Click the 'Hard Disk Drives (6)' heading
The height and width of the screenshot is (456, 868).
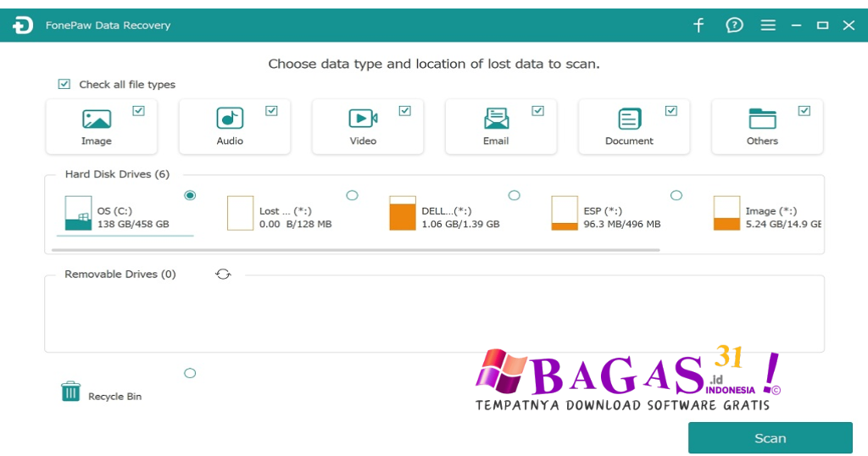(x=117, y=175)
